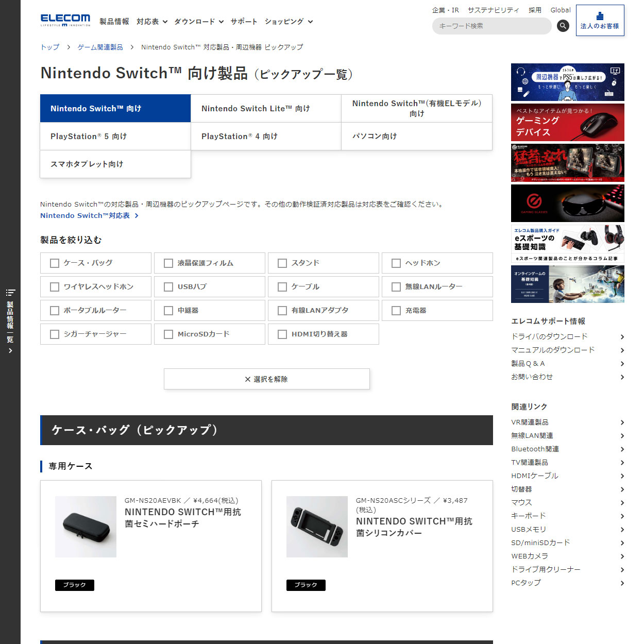The width and height of the screenshot is (644, 644).
Task: Click arrow beside USBメモリ
Action: click(622, 530)
